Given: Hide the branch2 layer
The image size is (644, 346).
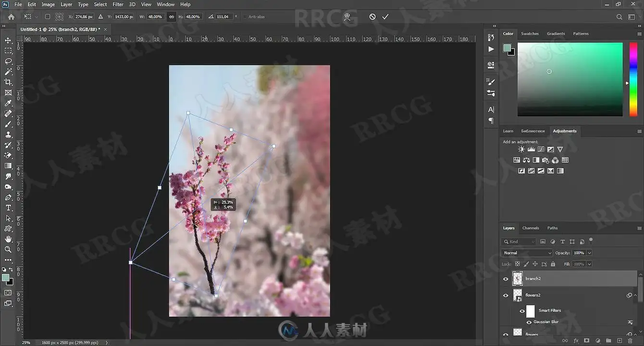Looking at the screenshot, I should (506, 279).
